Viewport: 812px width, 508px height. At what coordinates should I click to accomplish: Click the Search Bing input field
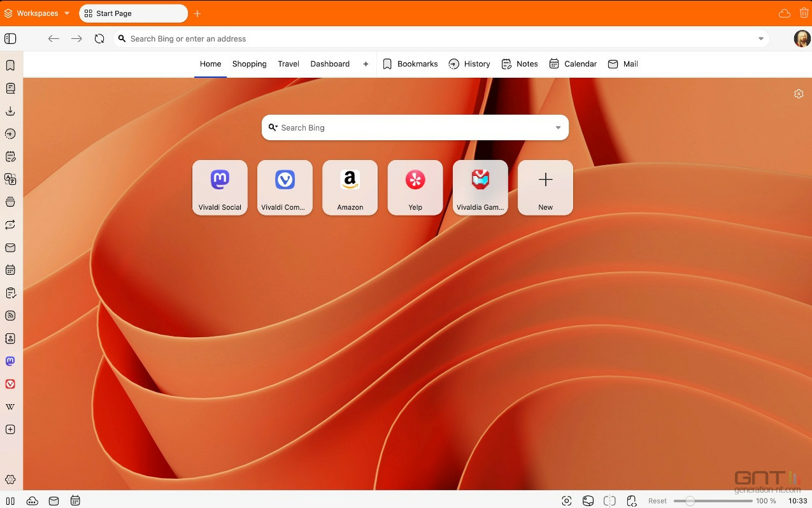click(414, 127)
